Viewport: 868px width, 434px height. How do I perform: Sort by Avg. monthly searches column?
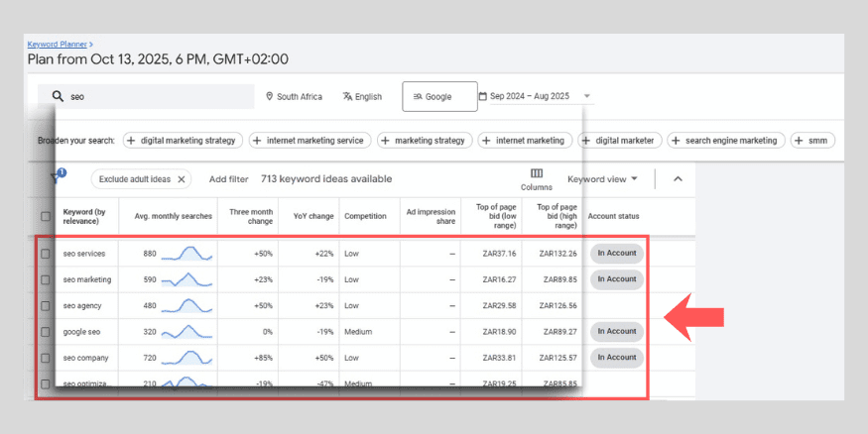167,216
